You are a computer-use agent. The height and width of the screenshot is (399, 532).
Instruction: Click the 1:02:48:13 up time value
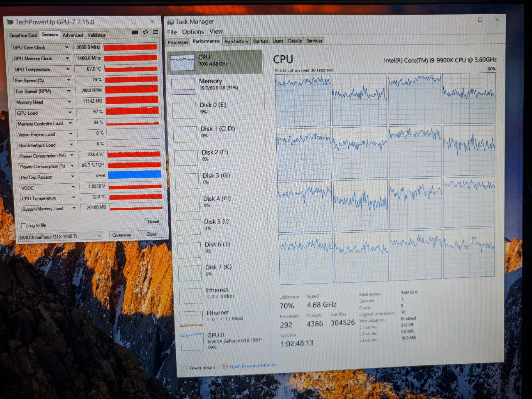[297, 343]
